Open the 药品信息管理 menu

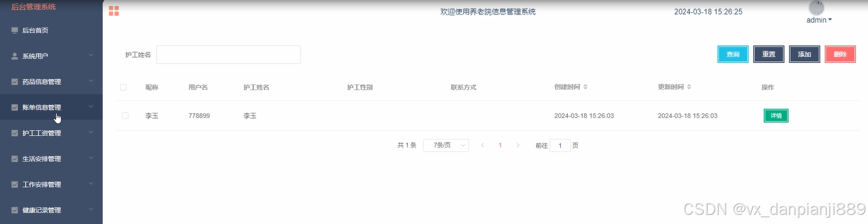point(51,82)
